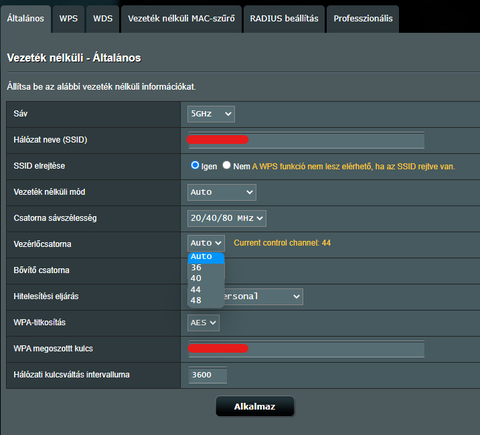Open the Általános tab
Viewport: 480px width, 435px height.
(25, 19)
